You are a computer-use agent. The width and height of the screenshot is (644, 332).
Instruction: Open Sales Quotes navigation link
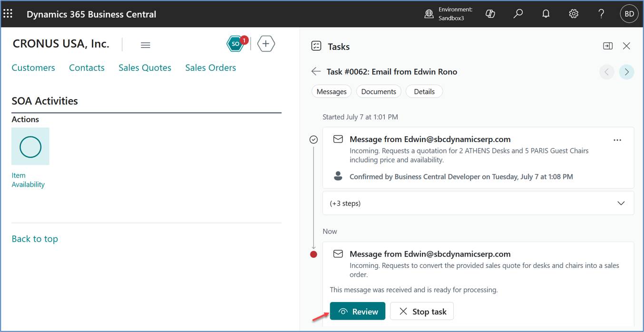145,67
